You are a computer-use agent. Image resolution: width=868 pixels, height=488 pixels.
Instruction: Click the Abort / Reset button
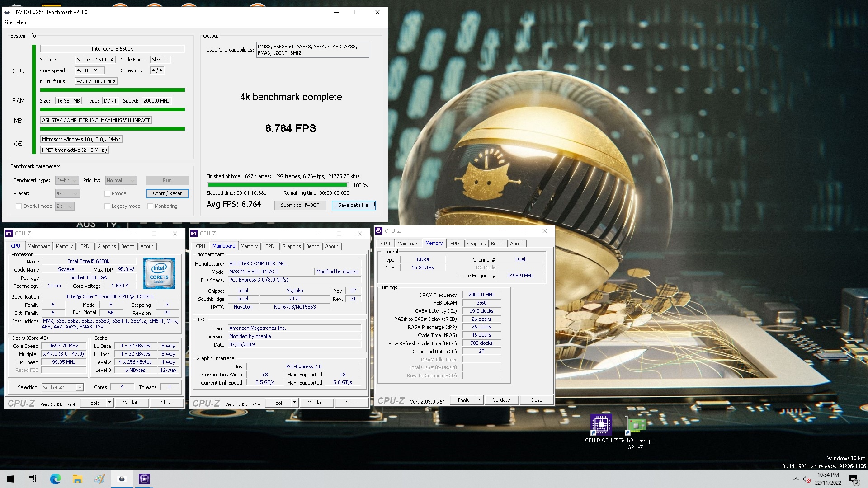point(167,193)
